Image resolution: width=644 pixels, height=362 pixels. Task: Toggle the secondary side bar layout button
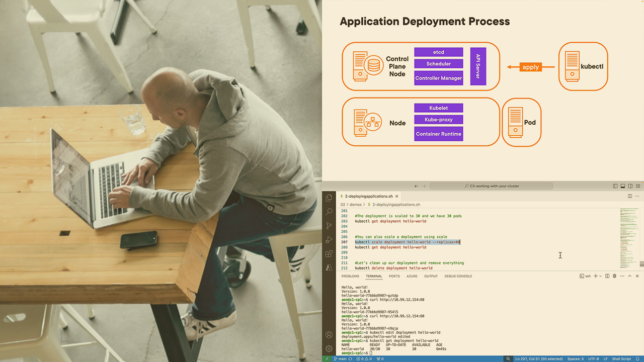pos(630,186)
